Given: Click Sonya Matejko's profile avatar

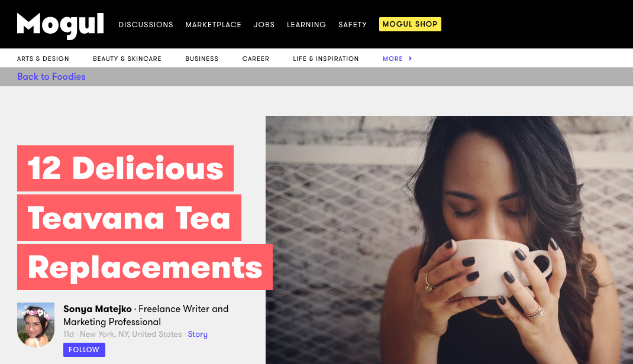Looking at the screenshot, I should tap(35, 325).
